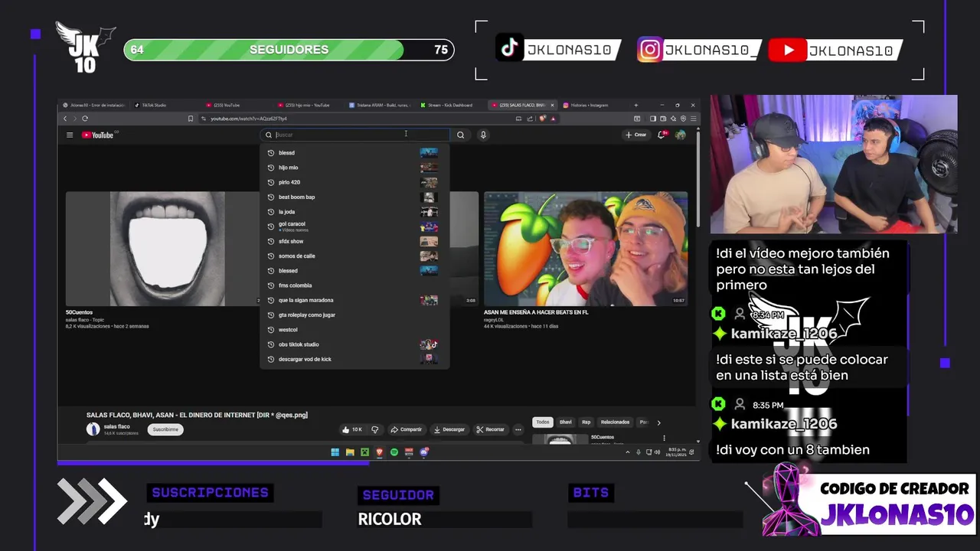This screenshot has width=980, height=551.
Task: Open Brave browser from the taskbar
Action: (x=379, y=452)
